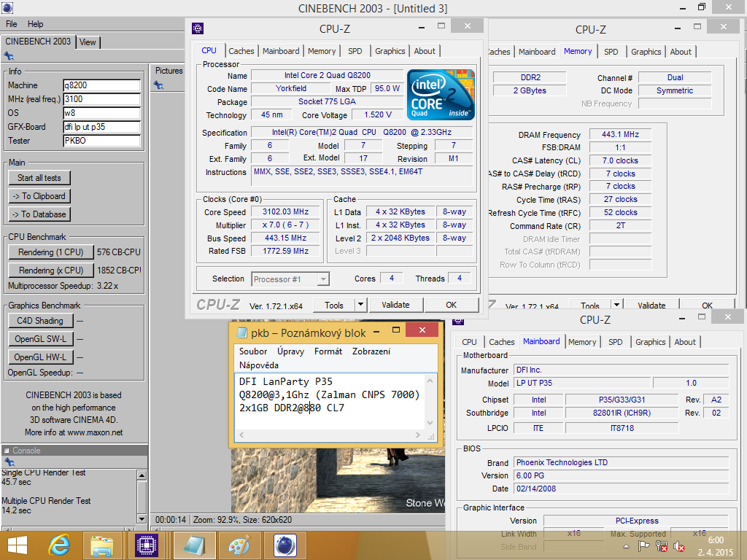The image size is (747, 560).
Task: Open the Paint taskbar icon
Action: 239,545
